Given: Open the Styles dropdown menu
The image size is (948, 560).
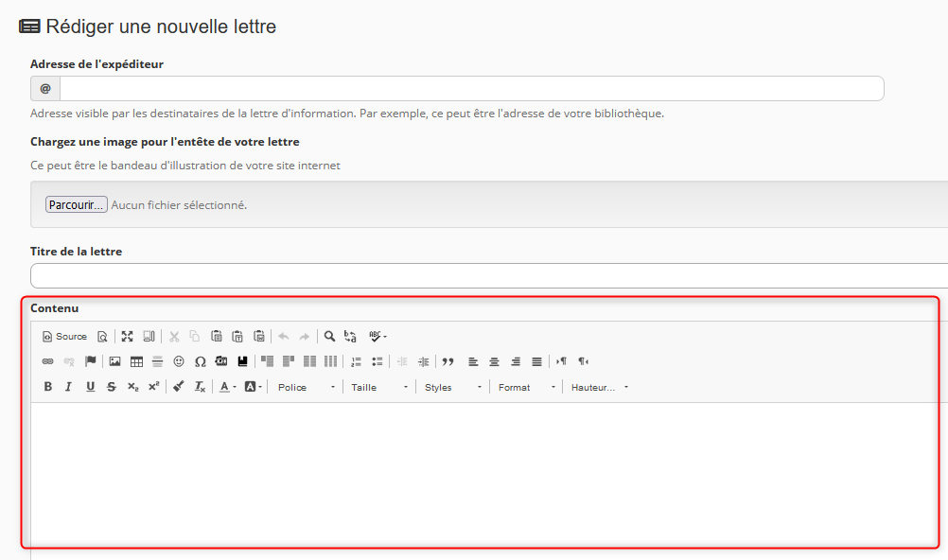Looking at the screenshot, I should pyautogui.click(x=452, y=387).
